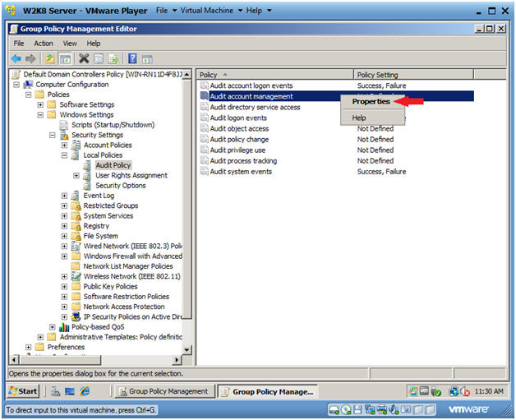
Task: Select Audit Policy in the tree
Action: tap(113, 165)
